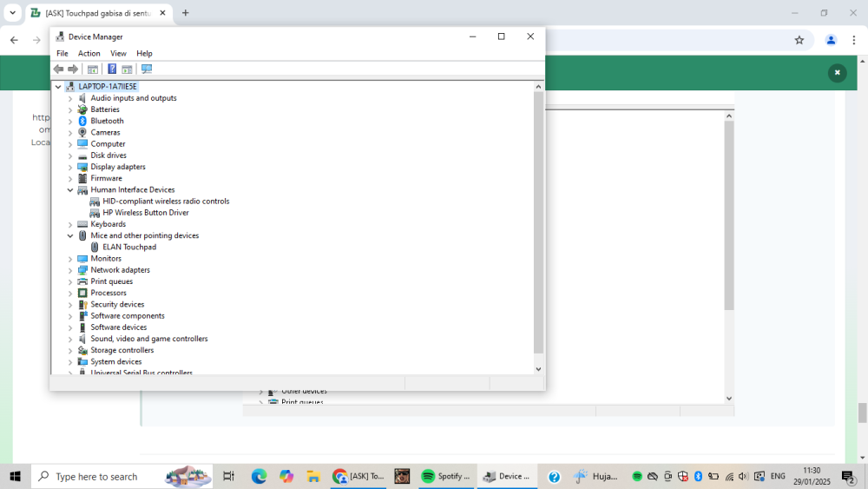
Task: Click the browser Back button
Action: (x=14, y=40)
